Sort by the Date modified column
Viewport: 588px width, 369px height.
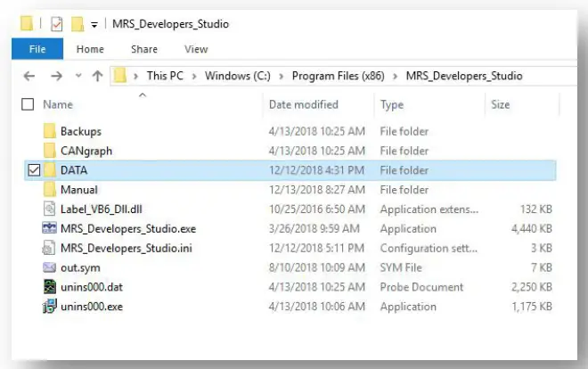coord(304,104)
